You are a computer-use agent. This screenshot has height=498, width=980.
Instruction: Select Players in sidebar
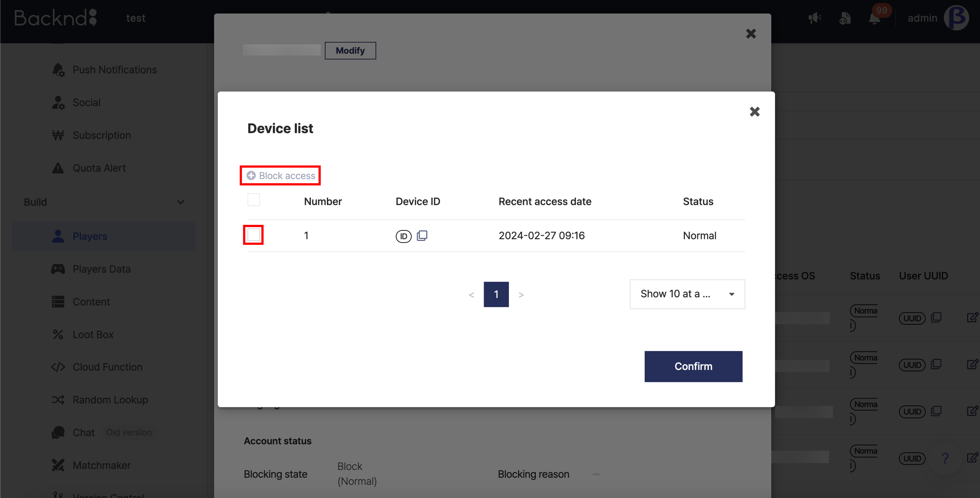103,236
